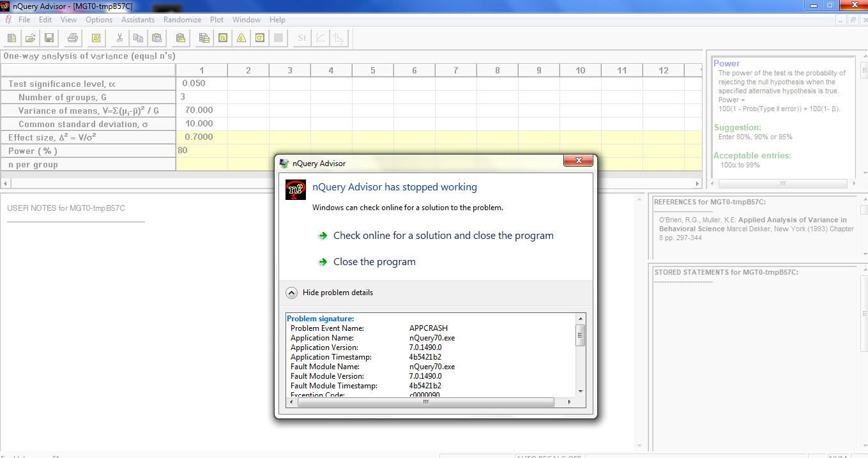Click the Cut scissors icon

coord(119,38)
